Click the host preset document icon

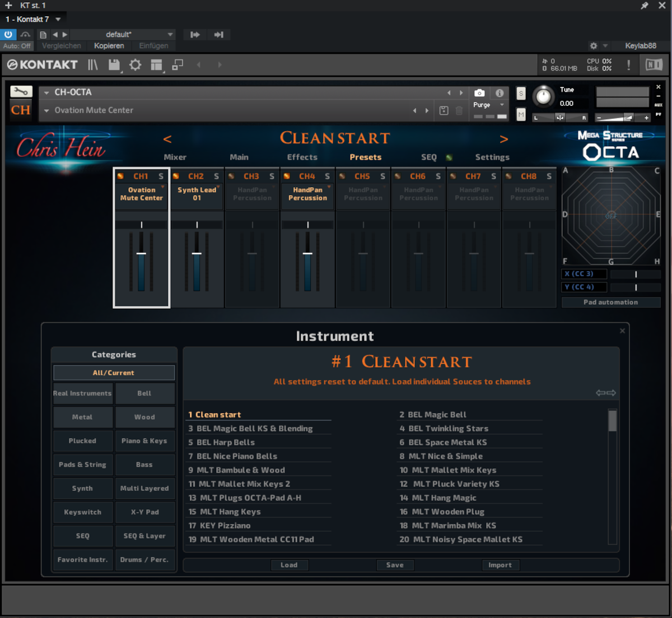[x=43, y=35]
